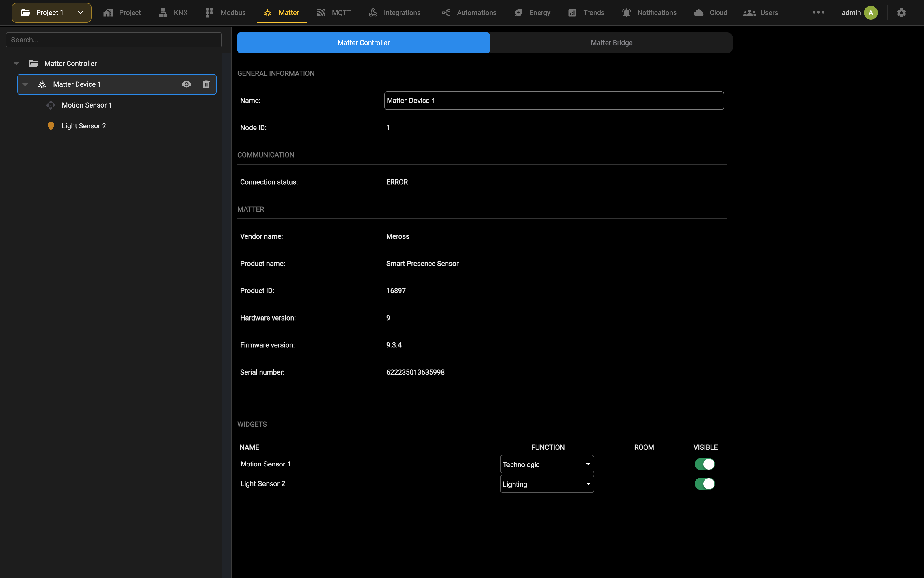This screenshot has width=924, height=578.
Task: Click Motion Sensor 1 widget row name
Action: pyautogui.click(x=265, y=464)
